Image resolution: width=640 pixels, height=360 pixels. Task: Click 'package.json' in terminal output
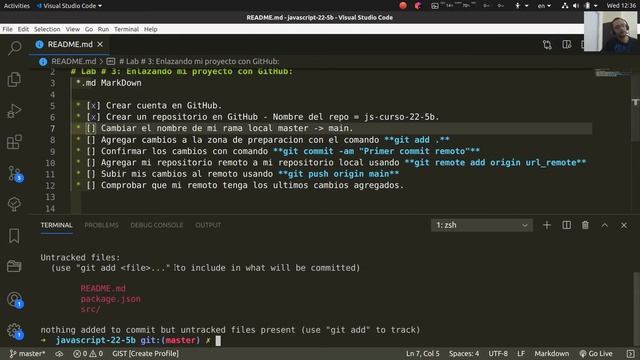[x=111, y=299]
